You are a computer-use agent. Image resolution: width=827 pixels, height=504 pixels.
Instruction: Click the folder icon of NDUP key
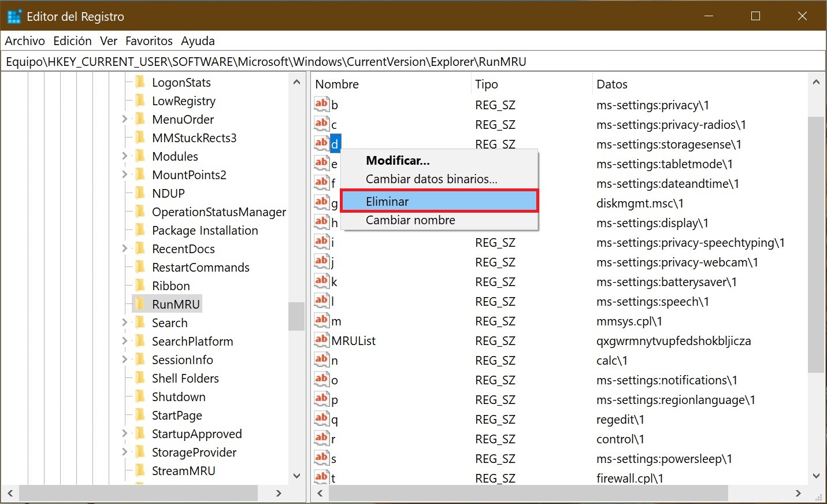click(x=140, y=192)
